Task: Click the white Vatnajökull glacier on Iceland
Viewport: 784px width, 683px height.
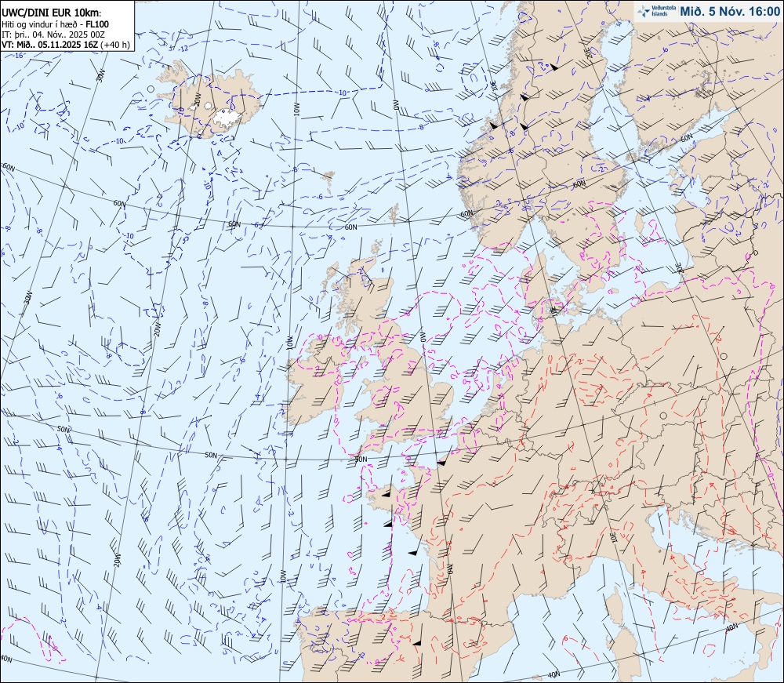Action: pyautogui.click(x=228, y=118)
